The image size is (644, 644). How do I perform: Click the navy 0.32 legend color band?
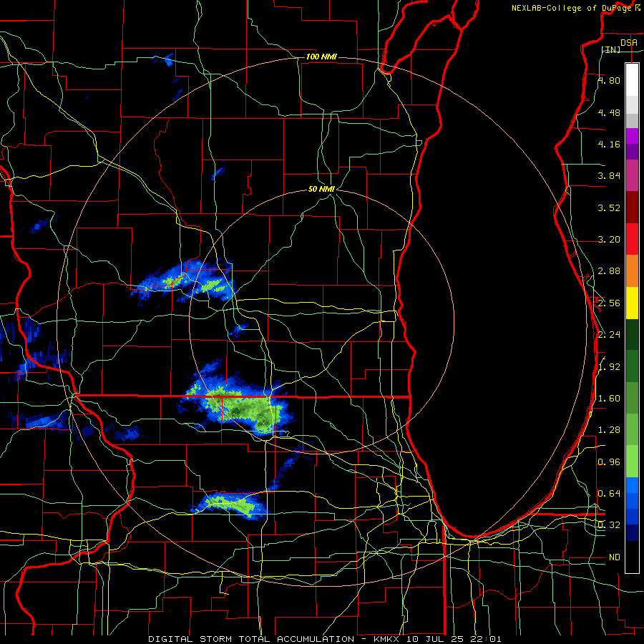[x=632, y=532]
